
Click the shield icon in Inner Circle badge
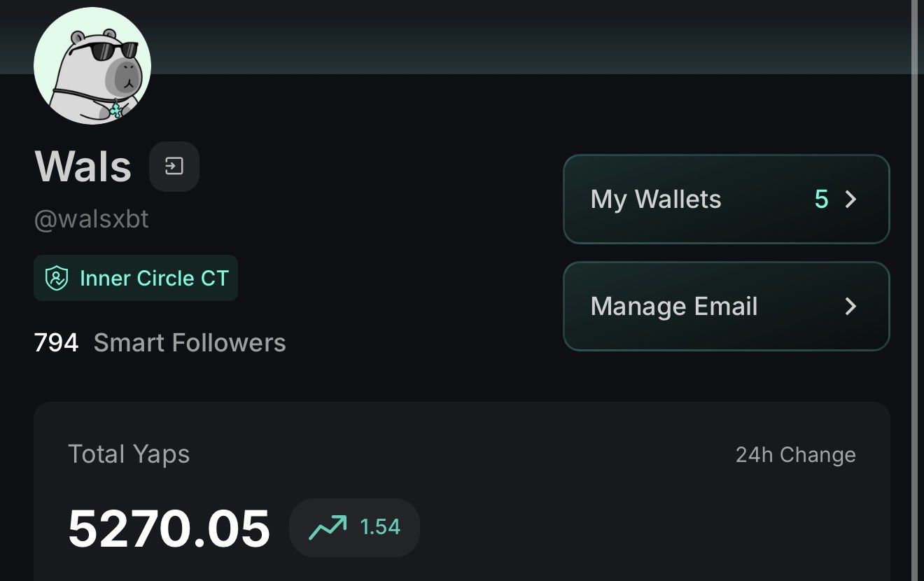(x=56, y=279)
